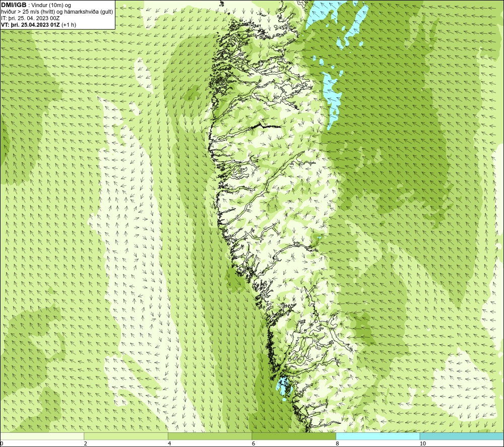Click the 'hviður > 25 m/s (hvítt)' text line
This screenshot has width=504, height=447.
(x=57, y=12)
